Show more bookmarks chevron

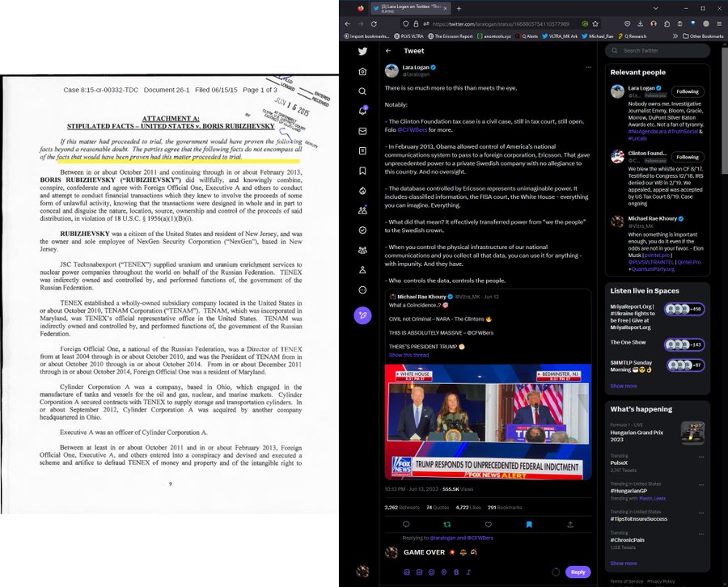[x=675, y=36]
